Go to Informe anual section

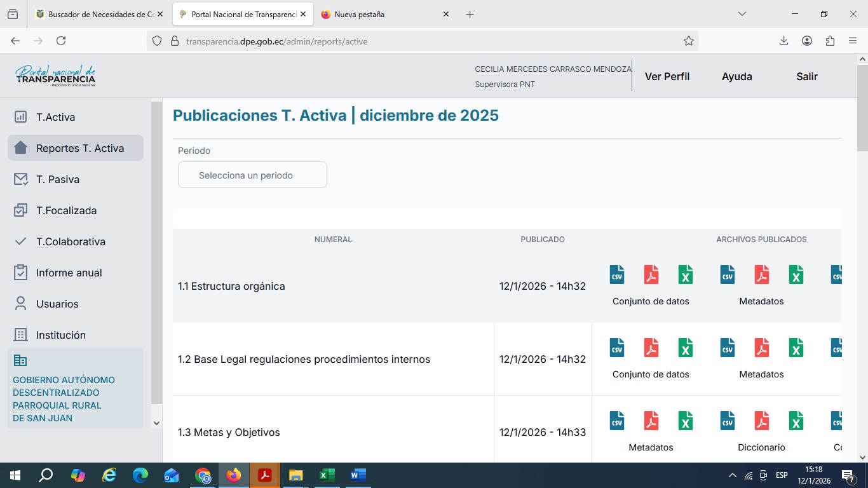pos(69,273)
